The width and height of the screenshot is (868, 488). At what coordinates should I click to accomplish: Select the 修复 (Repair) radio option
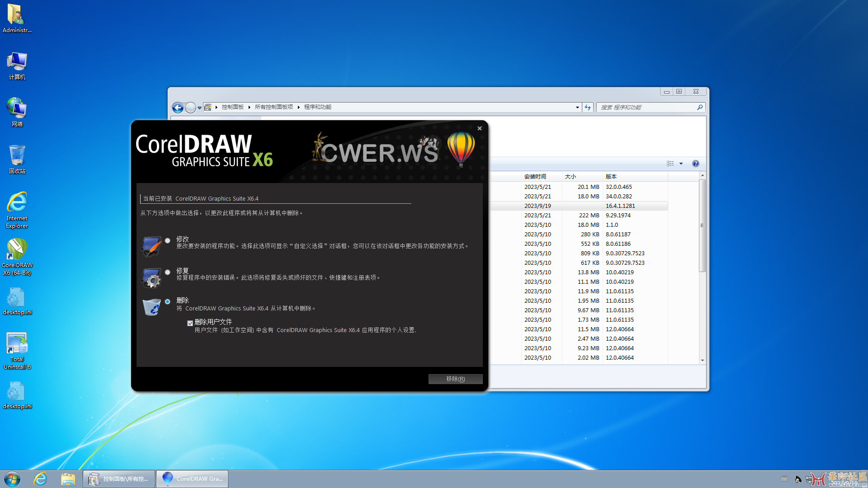(167, 272)
